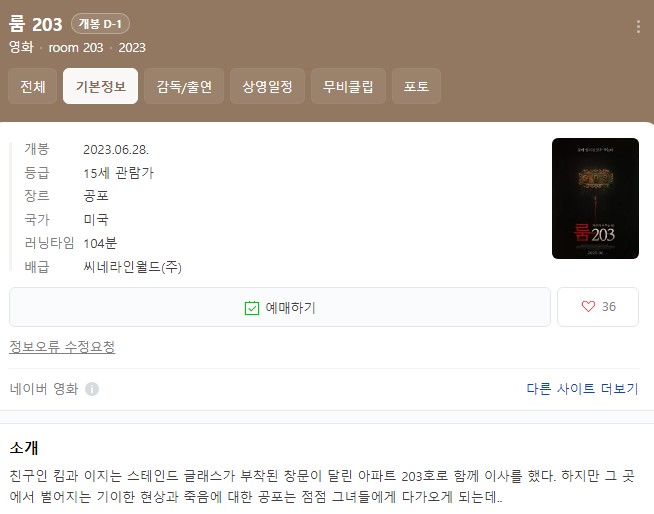Viewport: 654px width, 514px height.
Task: Switch to the 포토 tab
Action: (x=416, y=86)
